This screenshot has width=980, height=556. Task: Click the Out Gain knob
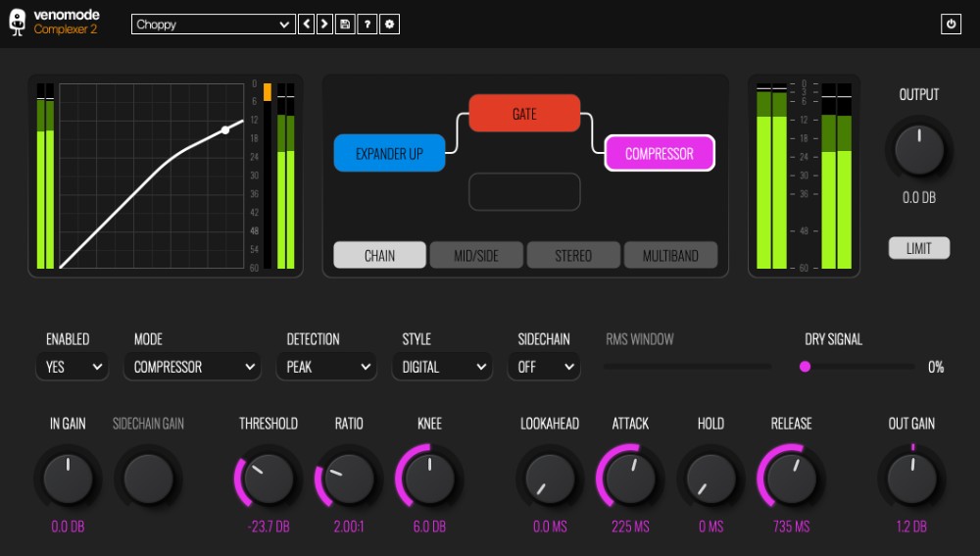point(911,479)
